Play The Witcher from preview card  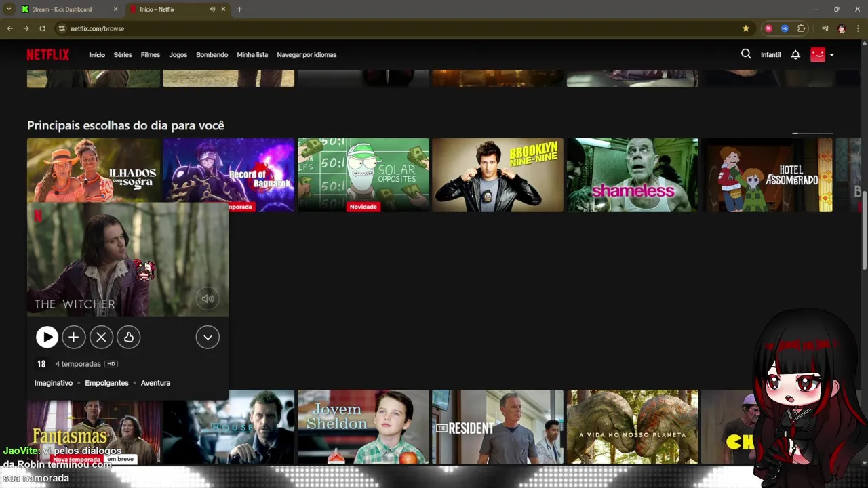coord(47,337)
